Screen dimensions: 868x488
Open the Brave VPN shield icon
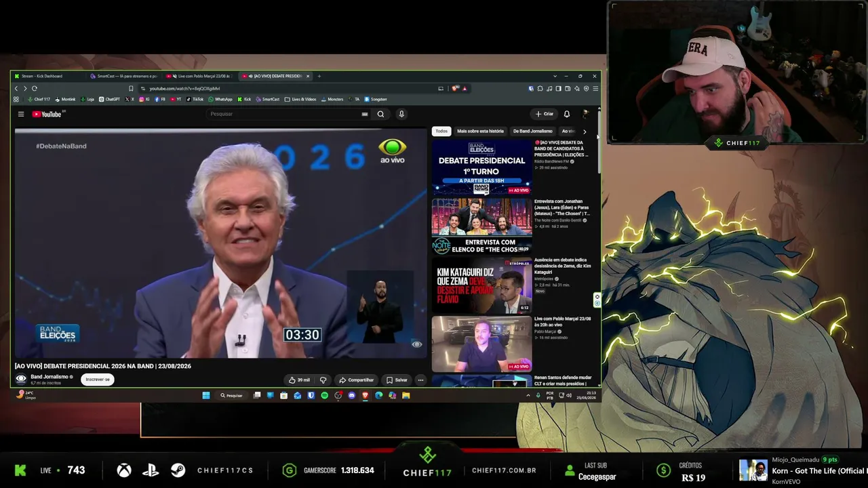[x=586, y=88]
